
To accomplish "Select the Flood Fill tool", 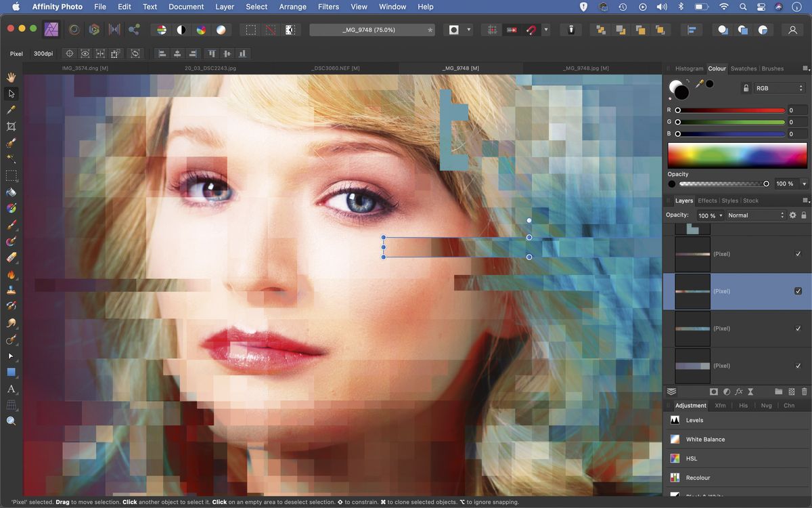I will (x=11, y=192).
